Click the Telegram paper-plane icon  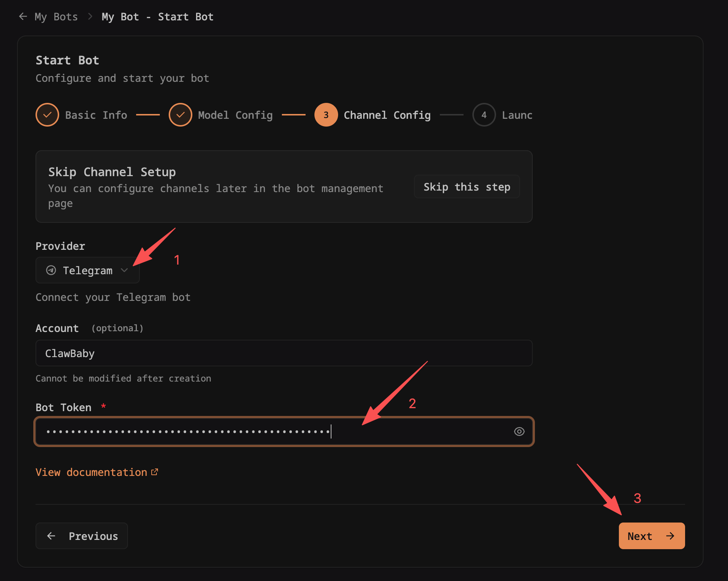coord(51,270)
